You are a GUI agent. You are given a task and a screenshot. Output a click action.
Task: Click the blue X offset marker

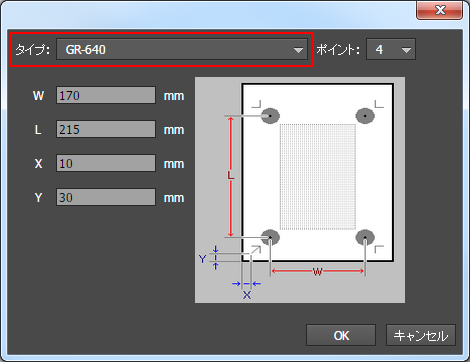(247, 295)
